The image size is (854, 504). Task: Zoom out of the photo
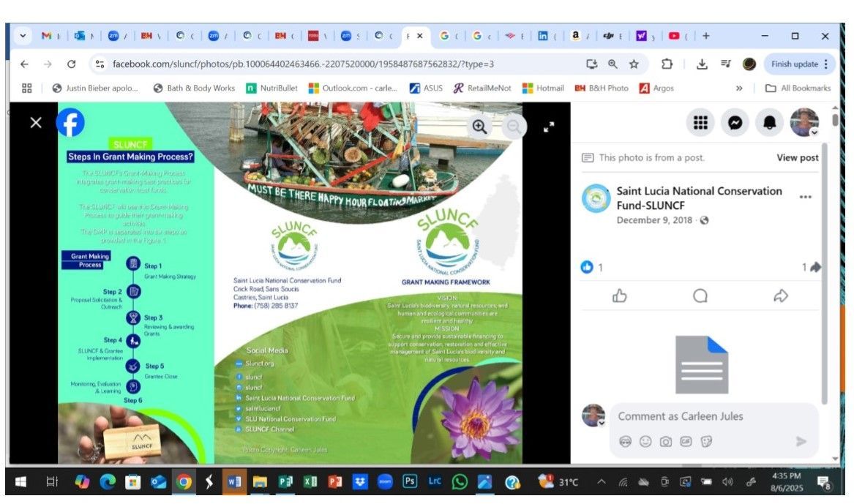(514, 127)
